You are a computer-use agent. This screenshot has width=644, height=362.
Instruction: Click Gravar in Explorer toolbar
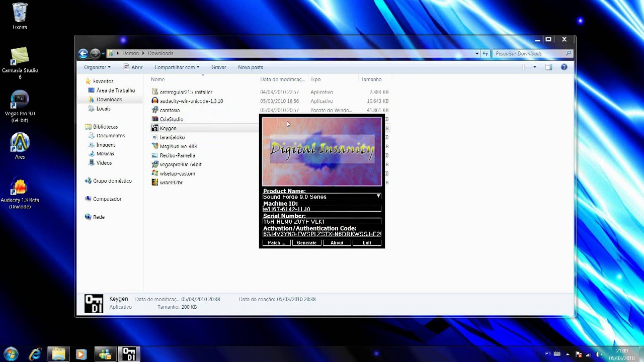click(218, 67)
